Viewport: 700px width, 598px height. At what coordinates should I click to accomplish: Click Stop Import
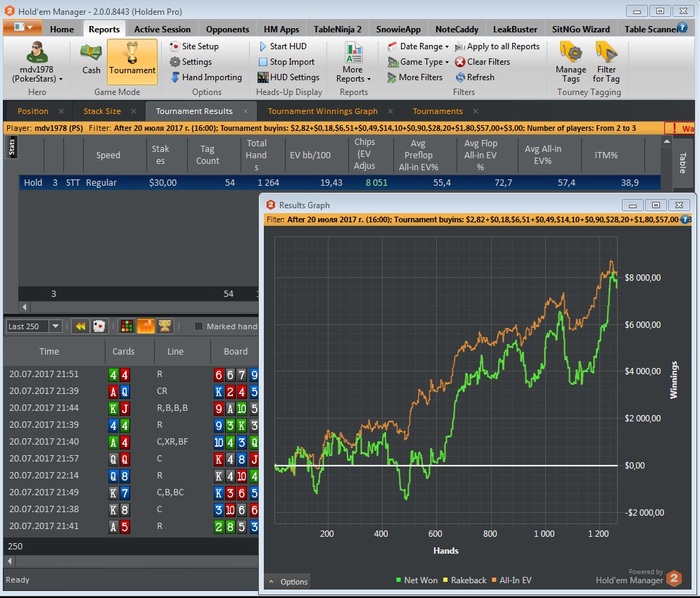coord(286,62)
